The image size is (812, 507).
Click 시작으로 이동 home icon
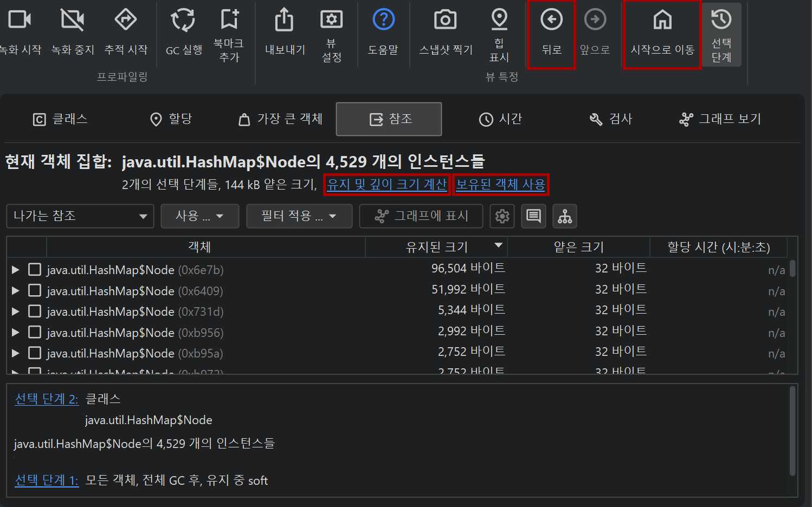pos(662,21)
